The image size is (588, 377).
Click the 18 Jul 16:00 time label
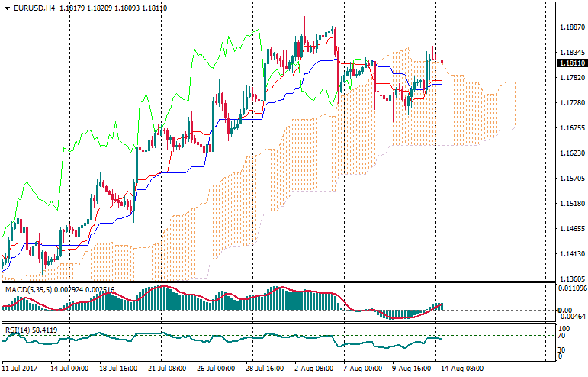117,368
